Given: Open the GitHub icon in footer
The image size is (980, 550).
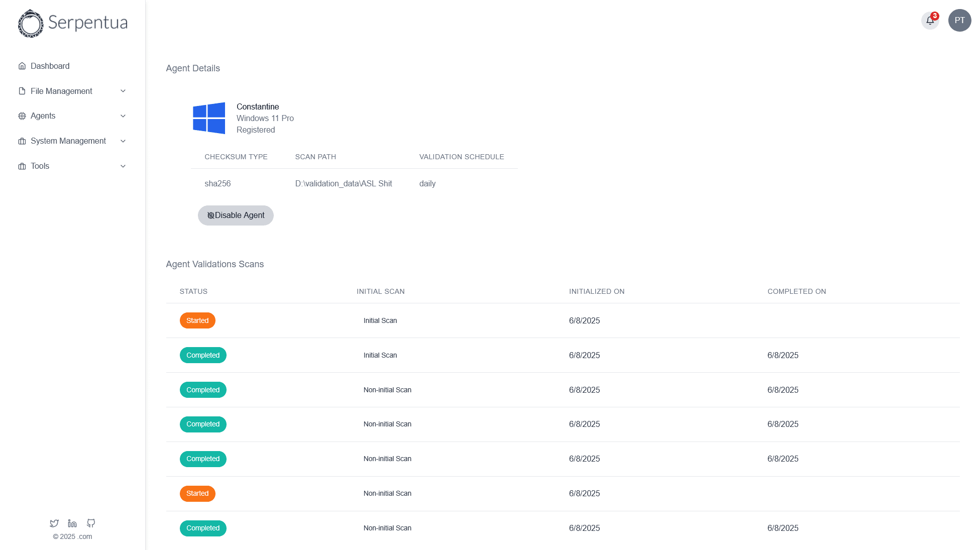Looking at the screenshot, I should [90, 523].
